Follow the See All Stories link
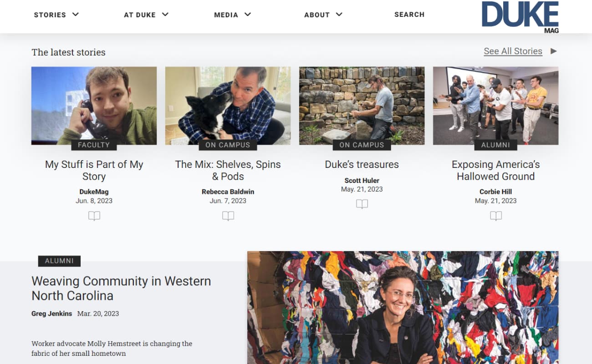Viewport: 592px width, 364px height. point(513,51)
